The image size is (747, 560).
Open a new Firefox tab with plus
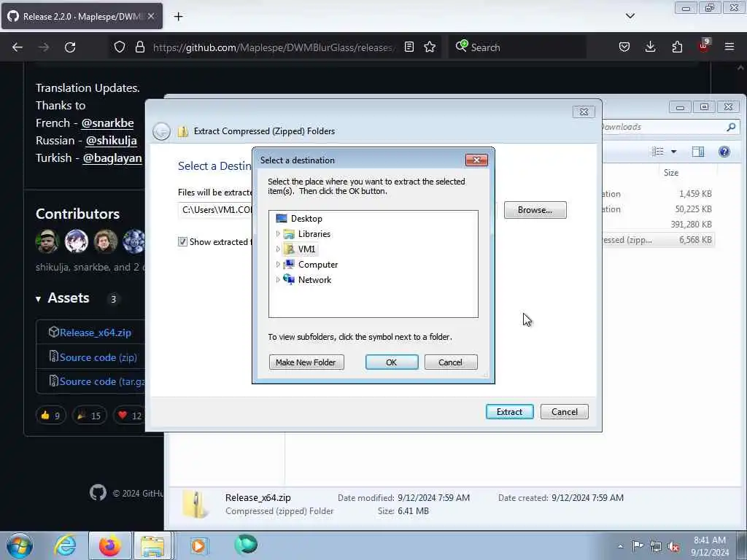[178, 17]
